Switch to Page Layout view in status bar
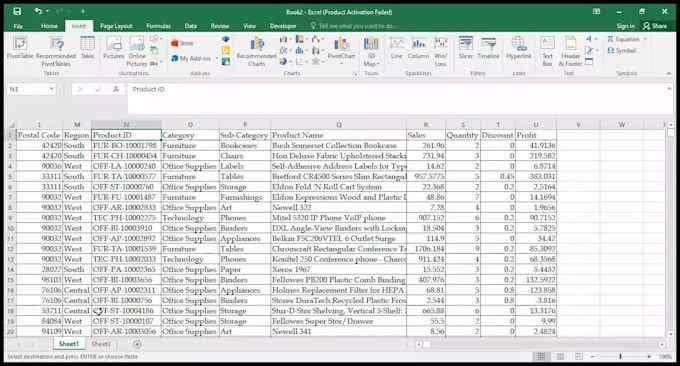This screenshot has height=366, width=680. (560, 356)
